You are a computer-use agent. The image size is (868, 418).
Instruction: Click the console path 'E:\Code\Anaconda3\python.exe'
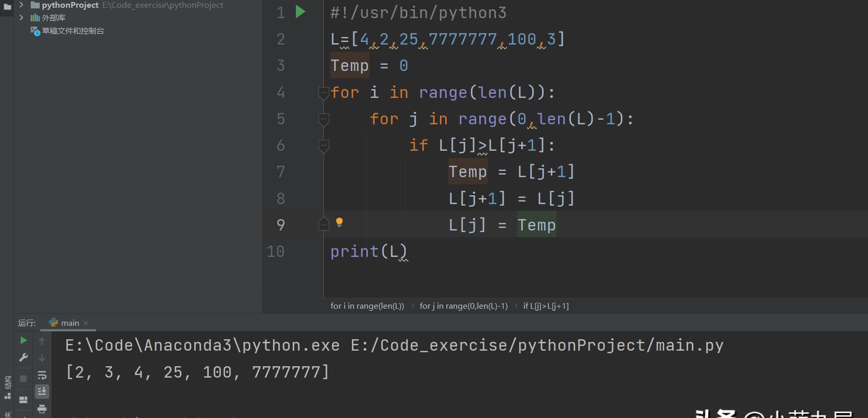click(x=203, y=345)
